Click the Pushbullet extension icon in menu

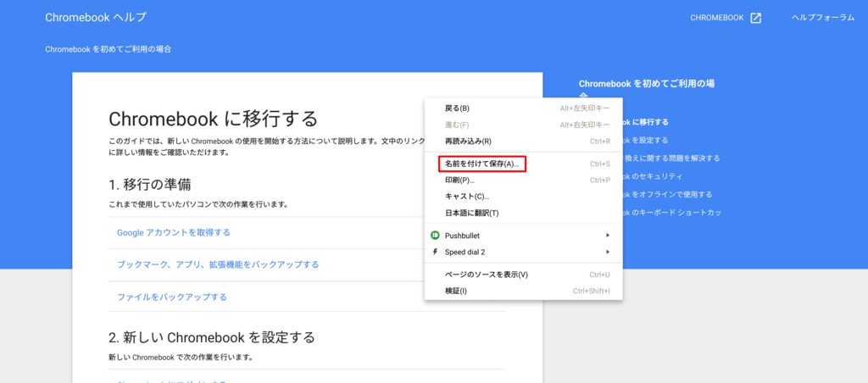click(x=435, y=236)
